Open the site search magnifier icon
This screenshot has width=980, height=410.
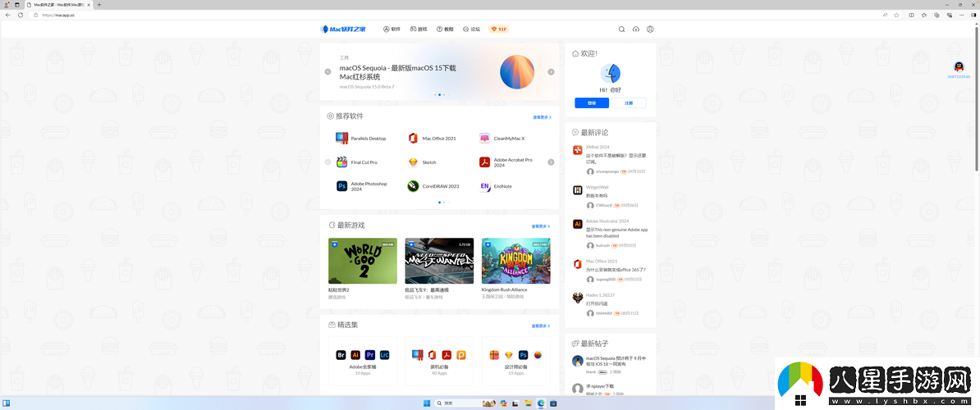621,30
